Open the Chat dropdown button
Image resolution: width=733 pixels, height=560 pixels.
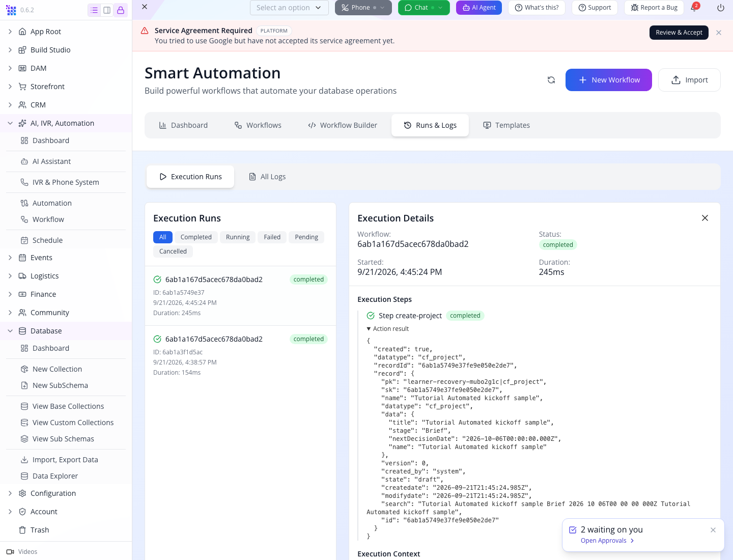(x=424, y=8)
